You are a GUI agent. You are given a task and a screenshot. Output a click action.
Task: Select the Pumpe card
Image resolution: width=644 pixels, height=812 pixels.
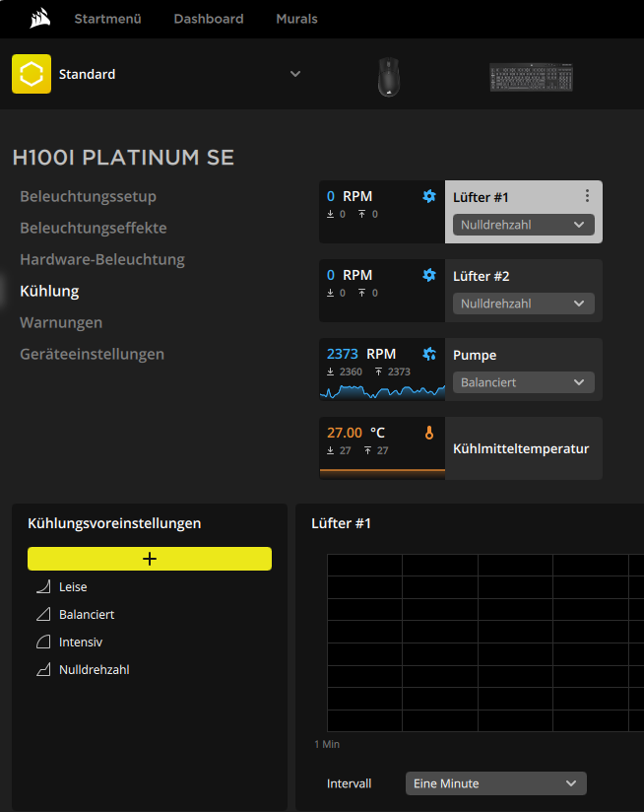pyautogui.click(x=461, y=370)
